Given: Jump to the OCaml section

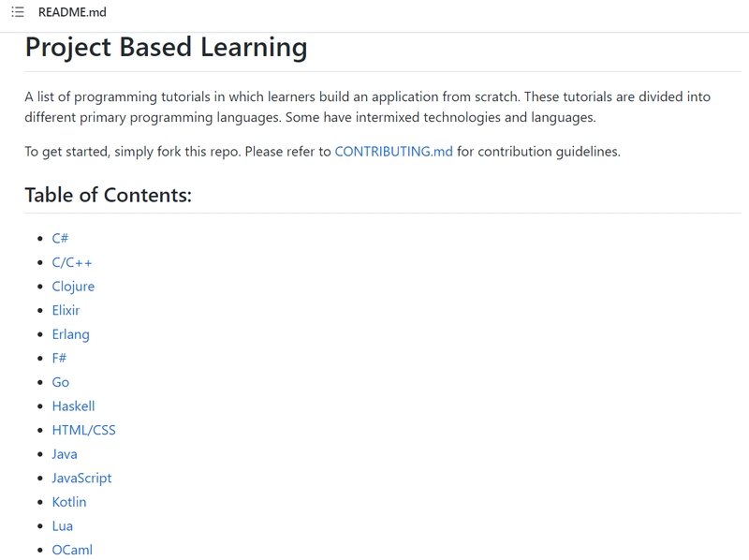Looking at the screenshot, I should coord(72,550).
